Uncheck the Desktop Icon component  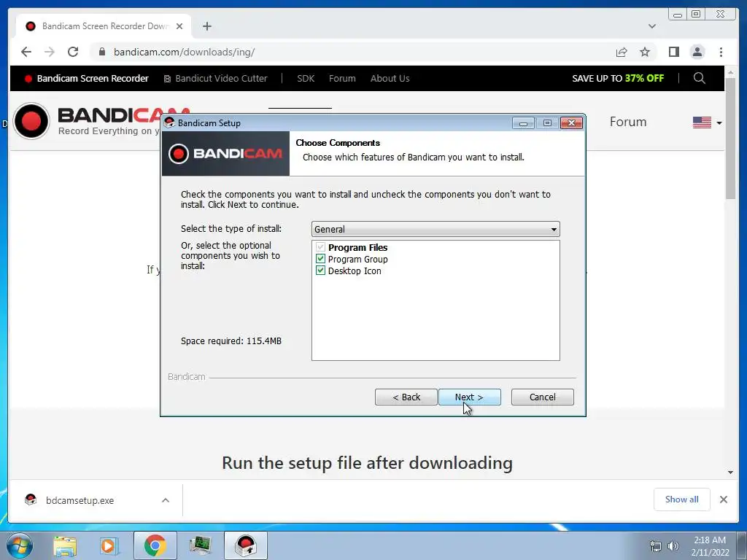[321, 271]
